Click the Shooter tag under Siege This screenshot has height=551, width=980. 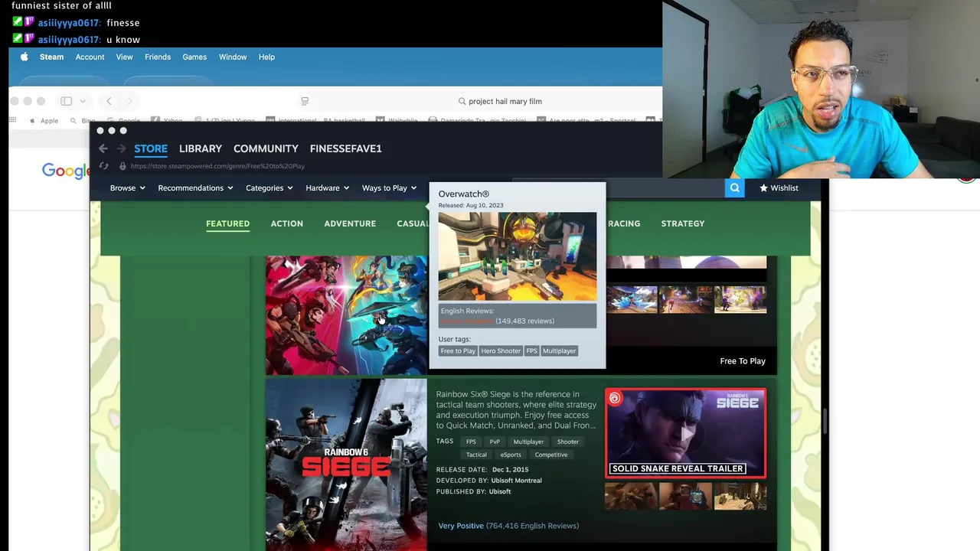click(x=567, y=442)
